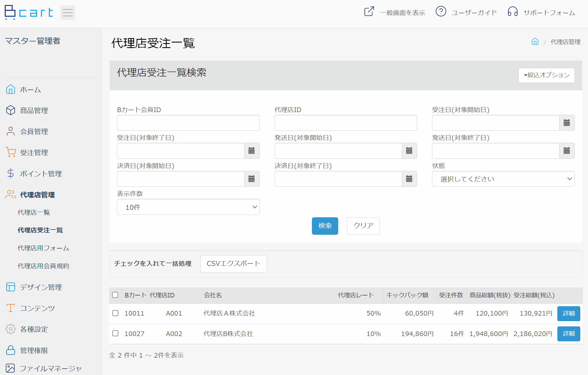The height and width of the screenshot is (375, 588).
Task: Click the home breadcrumb icon
Action: coord(535,41)
